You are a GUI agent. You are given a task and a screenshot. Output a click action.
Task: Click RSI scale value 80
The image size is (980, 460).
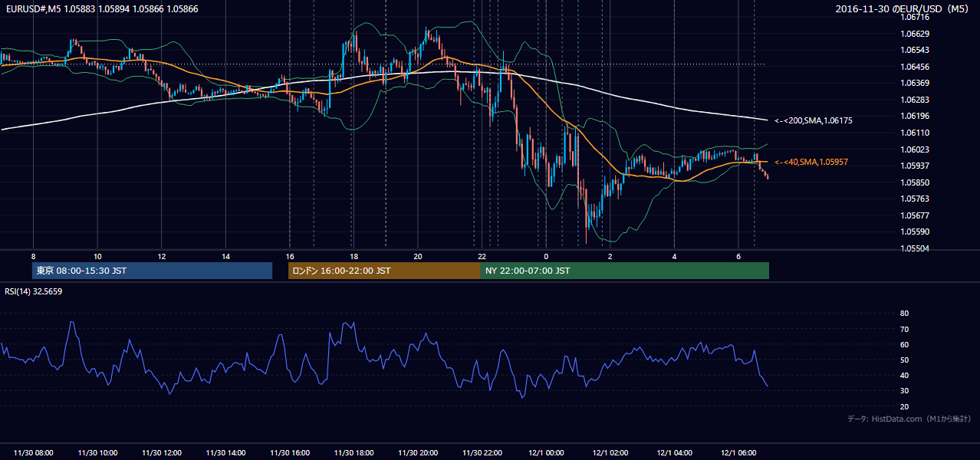905,314
